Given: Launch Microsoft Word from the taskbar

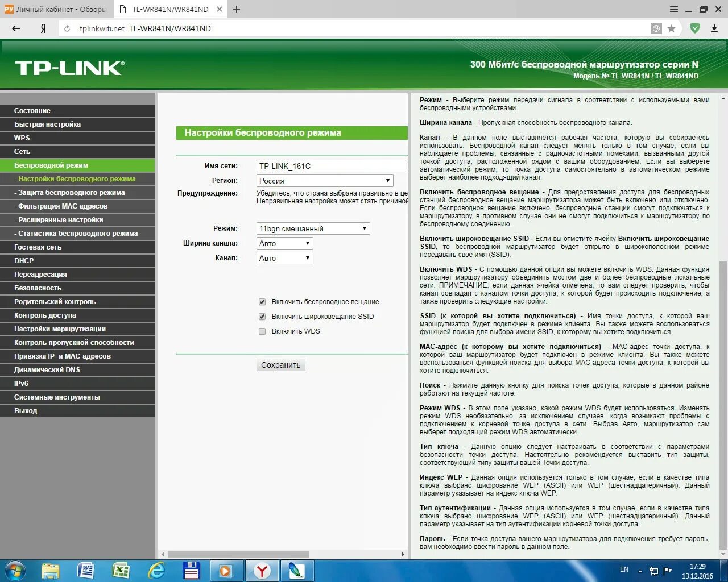Looking at the screenshot, I should [85, 571].
